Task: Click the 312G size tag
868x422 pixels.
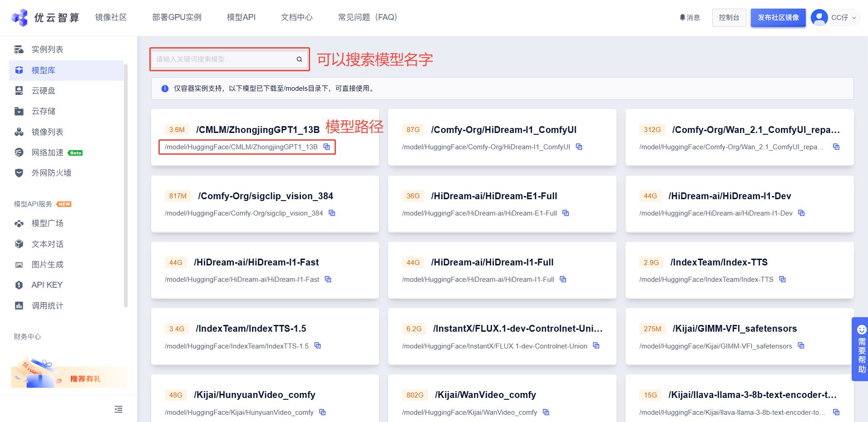Action: coord(652,130)
